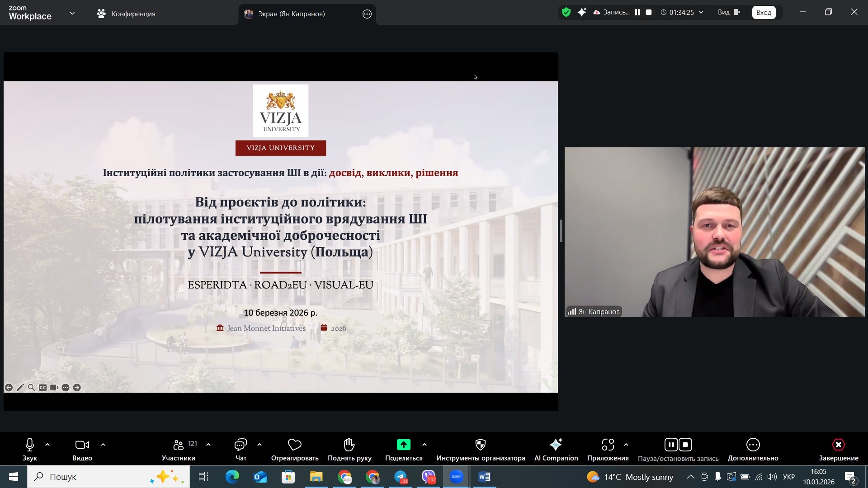Toggle camera with Видео button

82,445
